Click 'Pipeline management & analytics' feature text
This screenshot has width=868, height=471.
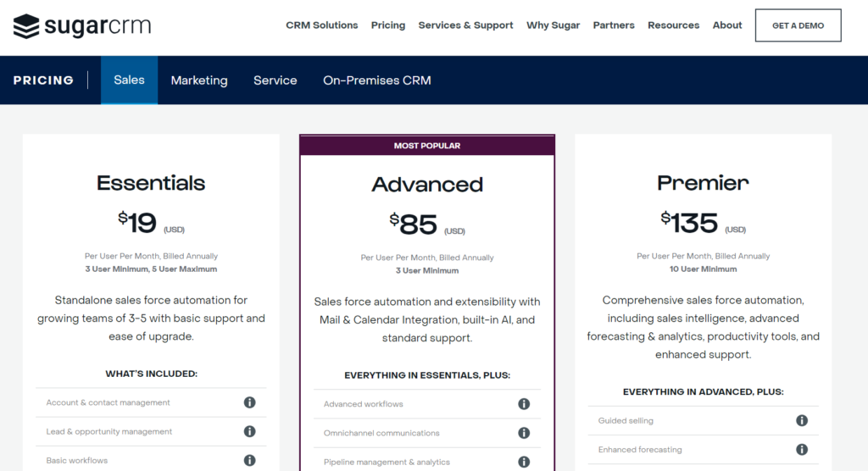pyautogui.click(x=387, y=462)
